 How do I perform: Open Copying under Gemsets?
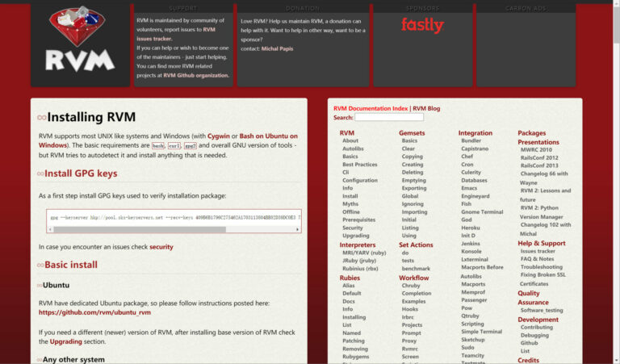[x=412, y=157]
